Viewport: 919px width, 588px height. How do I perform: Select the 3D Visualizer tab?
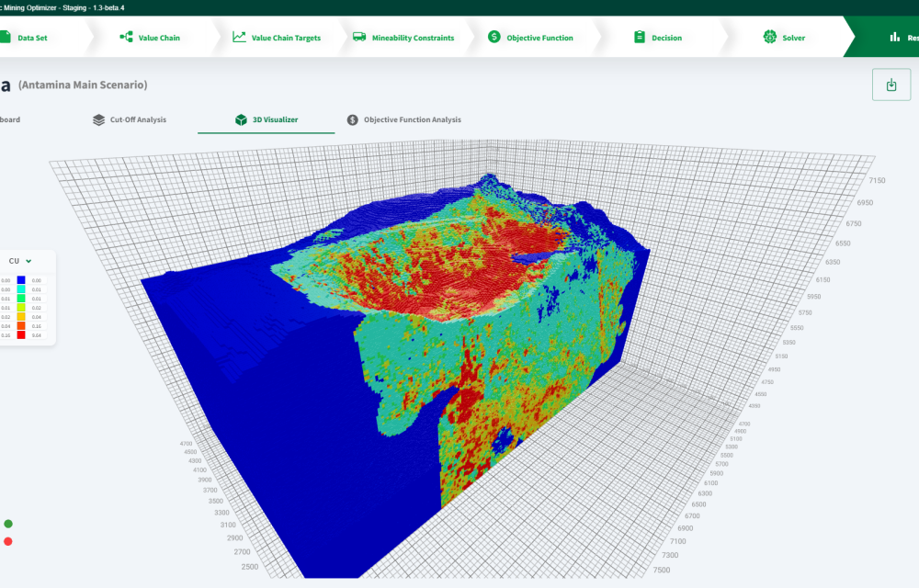[x=267, y=119]
